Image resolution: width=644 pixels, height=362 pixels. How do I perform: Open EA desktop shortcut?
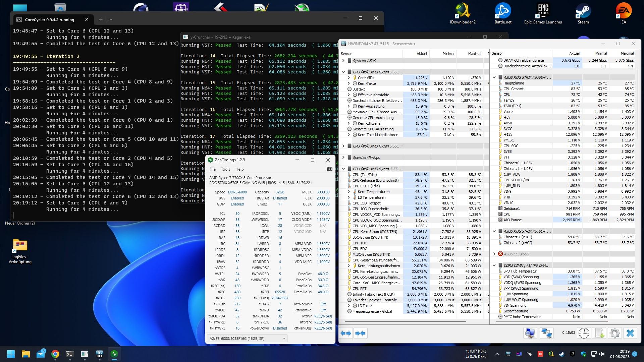pyautogui.click(x=624, y=13)
